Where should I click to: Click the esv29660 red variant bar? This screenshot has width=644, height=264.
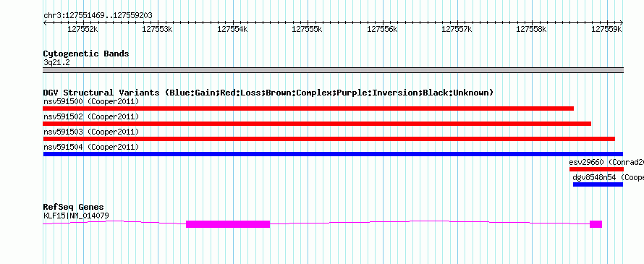596,169
